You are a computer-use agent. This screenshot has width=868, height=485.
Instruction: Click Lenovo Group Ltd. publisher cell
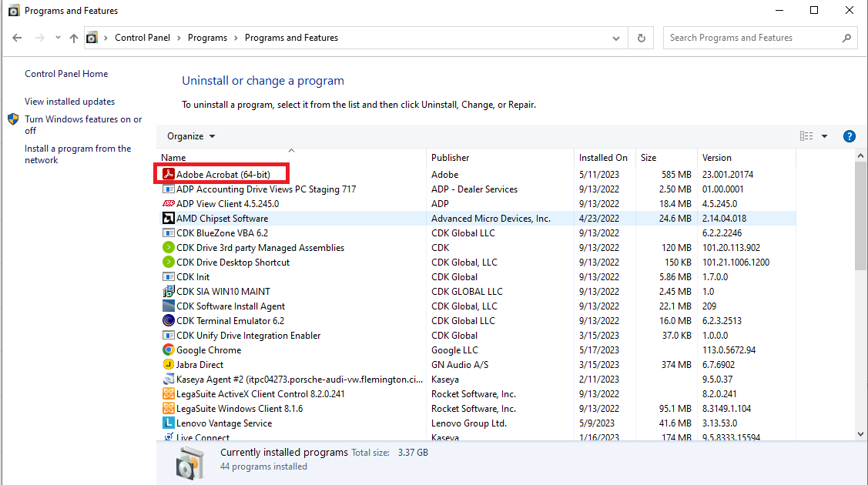pos(469,423)
